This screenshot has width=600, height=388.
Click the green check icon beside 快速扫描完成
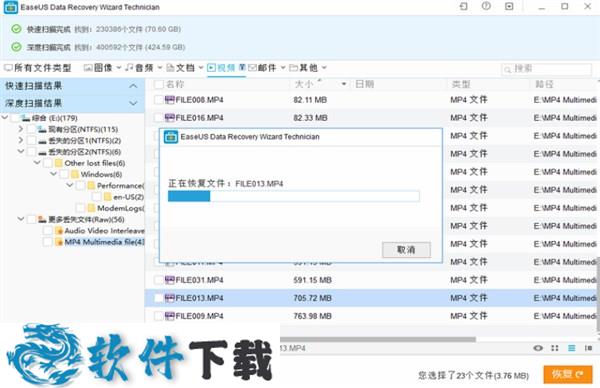[x=16, y=29]
